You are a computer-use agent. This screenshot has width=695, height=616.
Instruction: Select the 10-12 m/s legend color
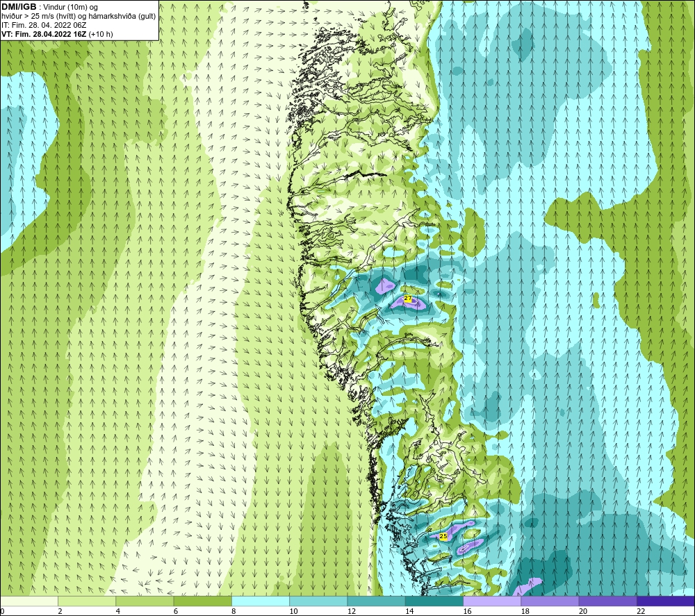[318, 601]
